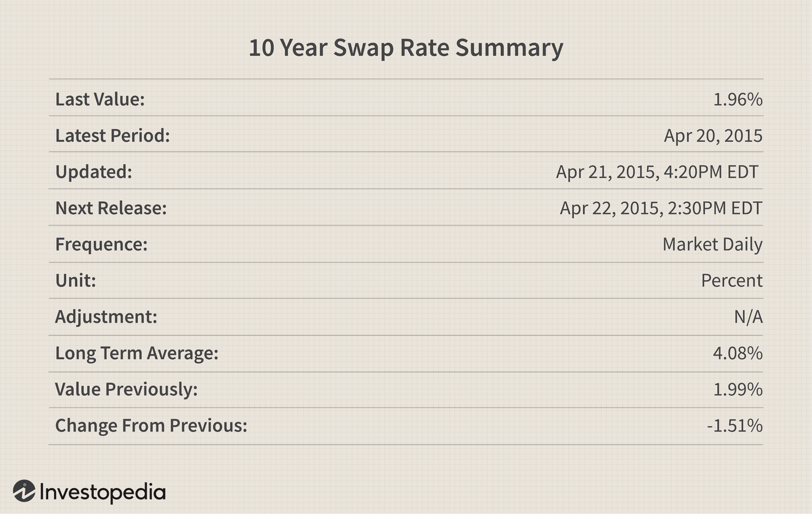Click the 1.96% last value
This screenshot has height=514, width=812.
[738, 99]
